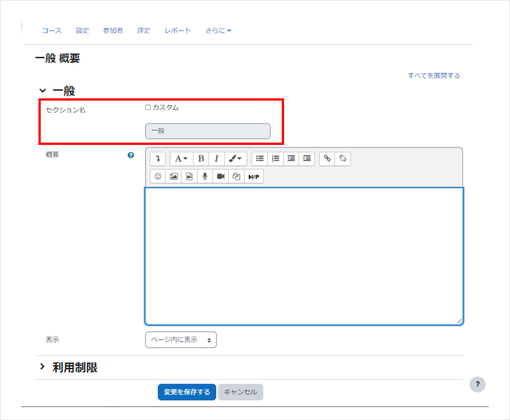Open the emoji picker icon

[158, 176]
